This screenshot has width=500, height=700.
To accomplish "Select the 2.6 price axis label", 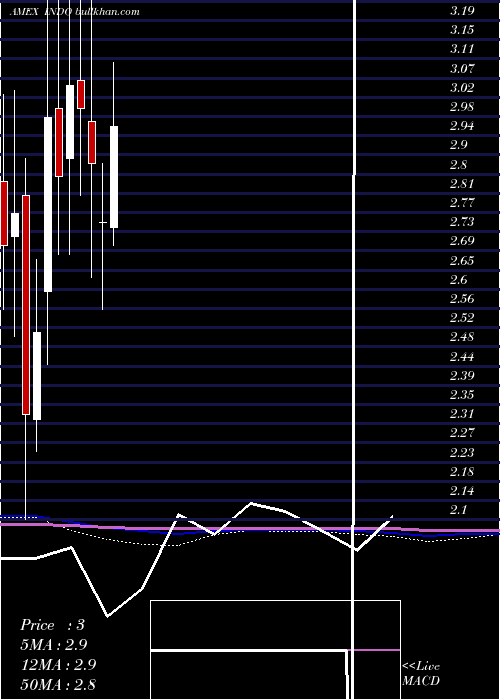I will click(458, 279).
